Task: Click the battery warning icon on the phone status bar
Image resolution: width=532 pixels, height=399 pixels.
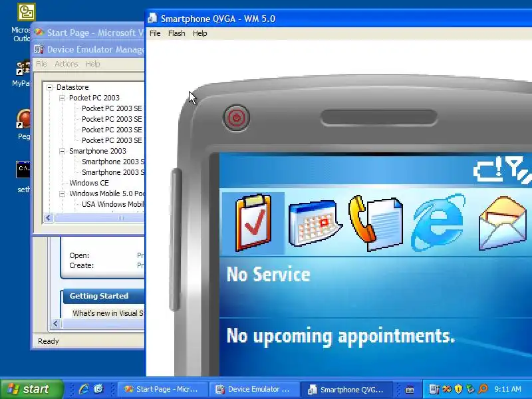Action: (488, 170)
